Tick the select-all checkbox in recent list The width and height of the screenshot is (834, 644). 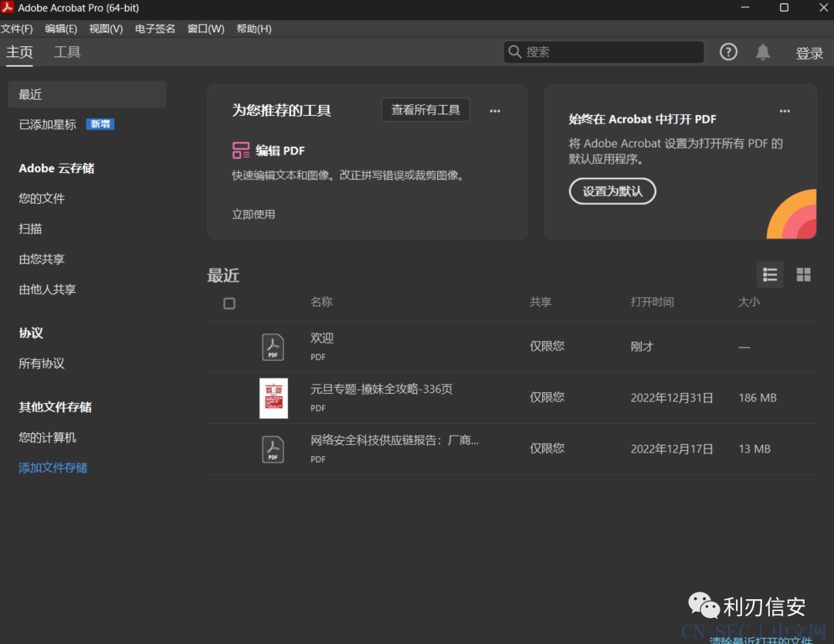(229, 303)
